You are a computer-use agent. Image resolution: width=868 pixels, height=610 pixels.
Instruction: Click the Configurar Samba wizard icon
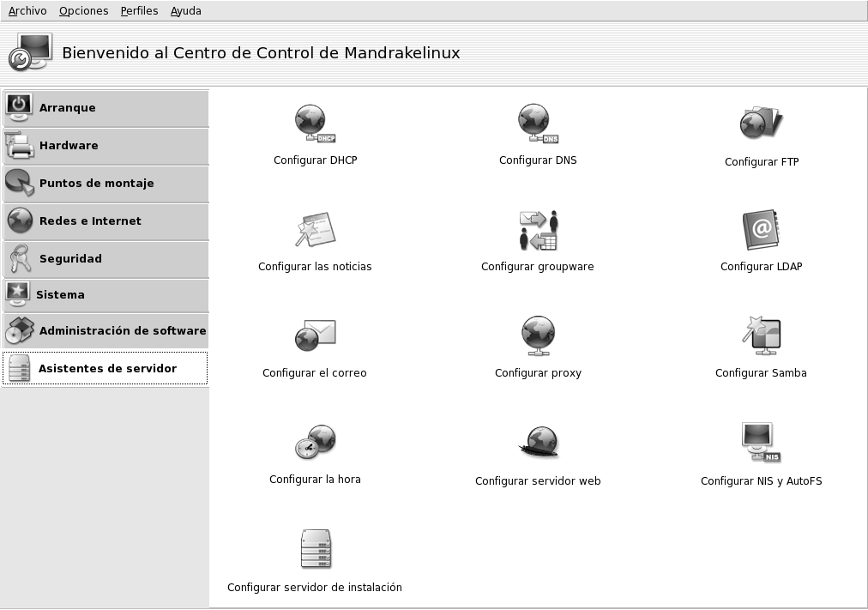coord(761,335)
